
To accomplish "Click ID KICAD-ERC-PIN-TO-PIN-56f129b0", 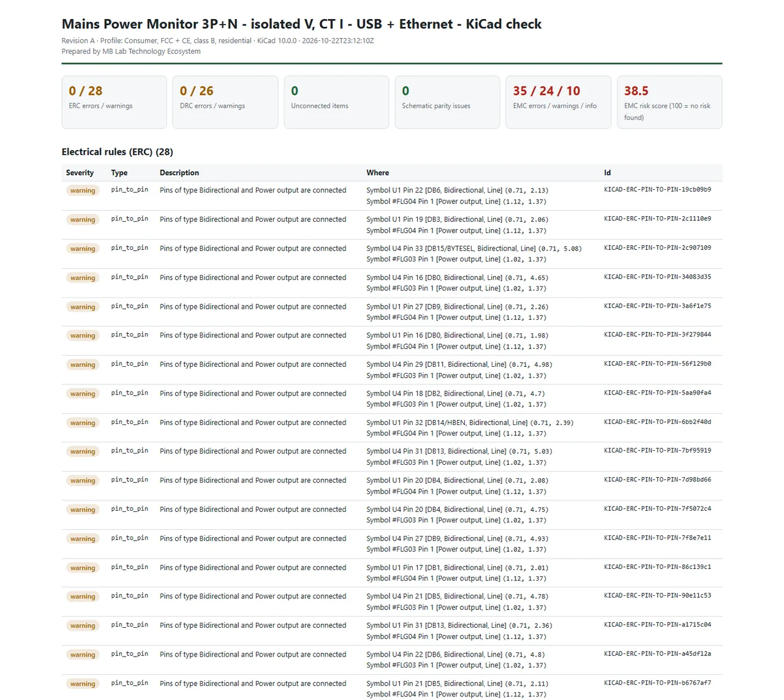I will 658,364.
